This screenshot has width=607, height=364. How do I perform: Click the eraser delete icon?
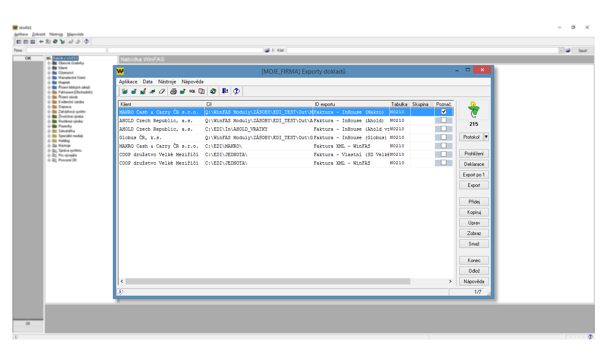[162, 91]
